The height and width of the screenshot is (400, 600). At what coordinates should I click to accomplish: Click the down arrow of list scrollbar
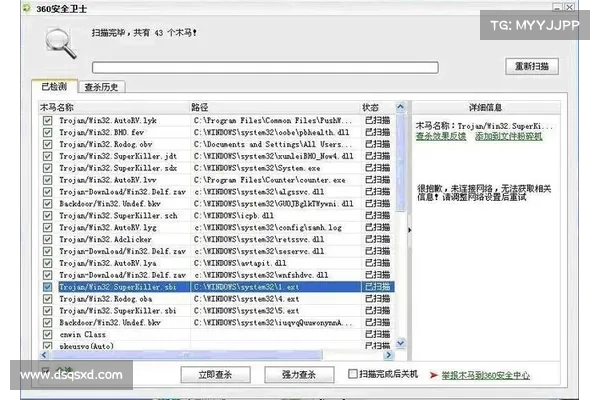(x=400, y=343)
